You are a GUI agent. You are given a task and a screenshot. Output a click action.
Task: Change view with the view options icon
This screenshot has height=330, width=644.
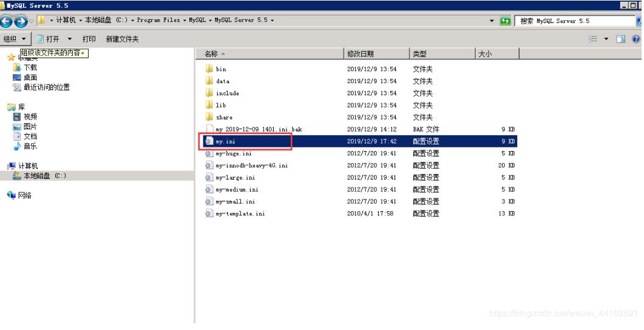click(x=592, y=39)
